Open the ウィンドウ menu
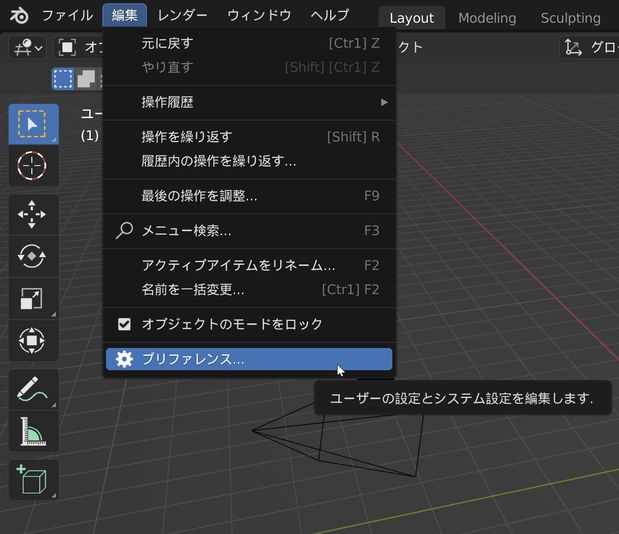Image resolution: width=619 pixels, height=534 pixels. 259,15
